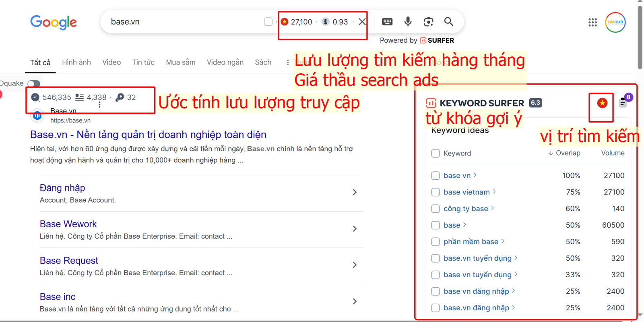Open the Base Request sitelink
This screenshot has width=644, height=322.
point(69,260)
